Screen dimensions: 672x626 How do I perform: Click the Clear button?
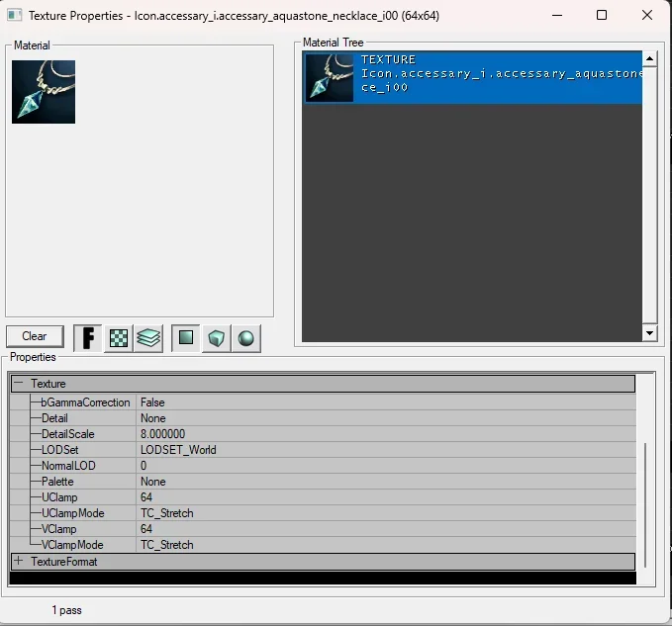click(35, 336)
